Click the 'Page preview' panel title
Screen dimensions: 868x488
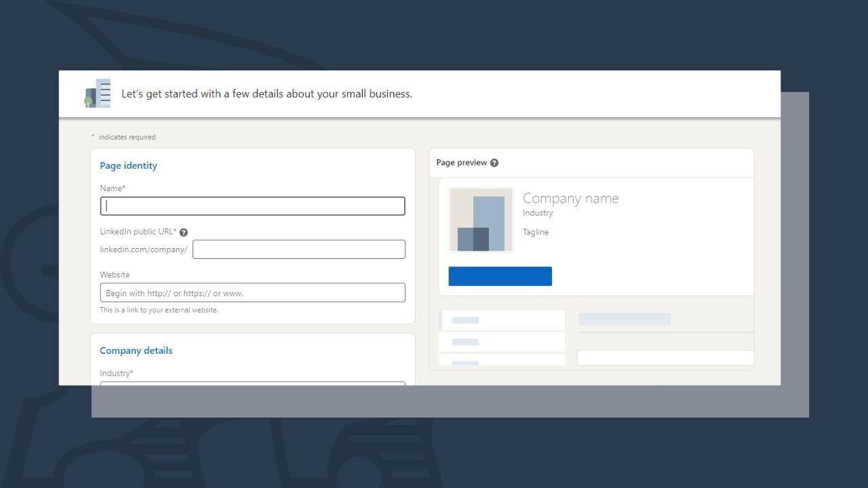[x=462, y=163]
